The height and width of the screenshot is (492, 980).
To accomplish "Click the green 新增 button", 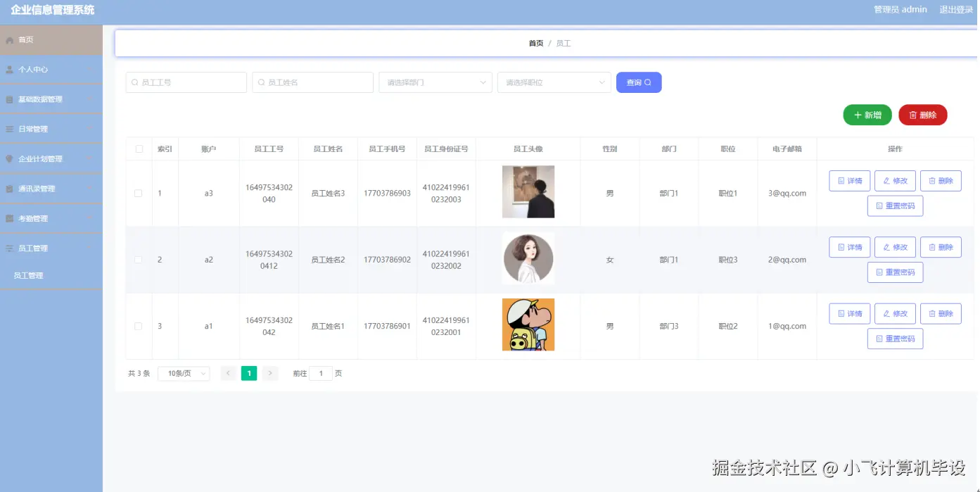I will [867, 115].
